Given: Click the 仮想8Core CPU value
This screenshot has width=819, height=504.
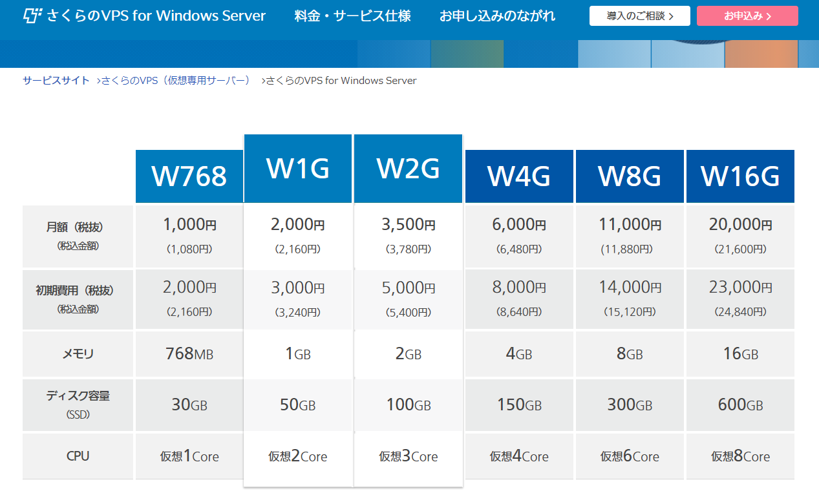Looking at the screenshot, I should tap(741, 456).
